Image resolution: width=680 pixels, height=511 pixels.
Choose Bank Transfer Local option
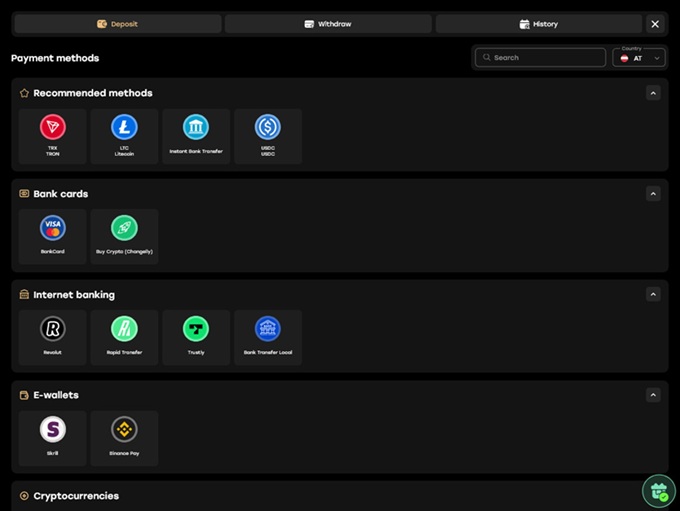[268, 337]
